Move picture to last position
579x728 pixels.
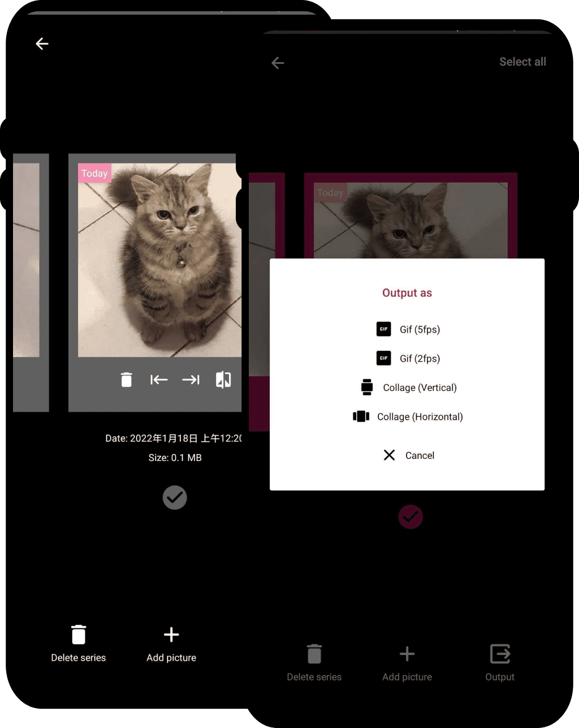coord(191,380)
